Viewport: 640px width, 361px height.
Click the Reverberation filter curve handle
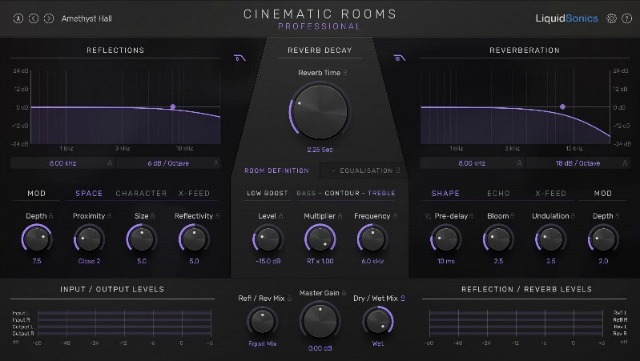[563, 107]
